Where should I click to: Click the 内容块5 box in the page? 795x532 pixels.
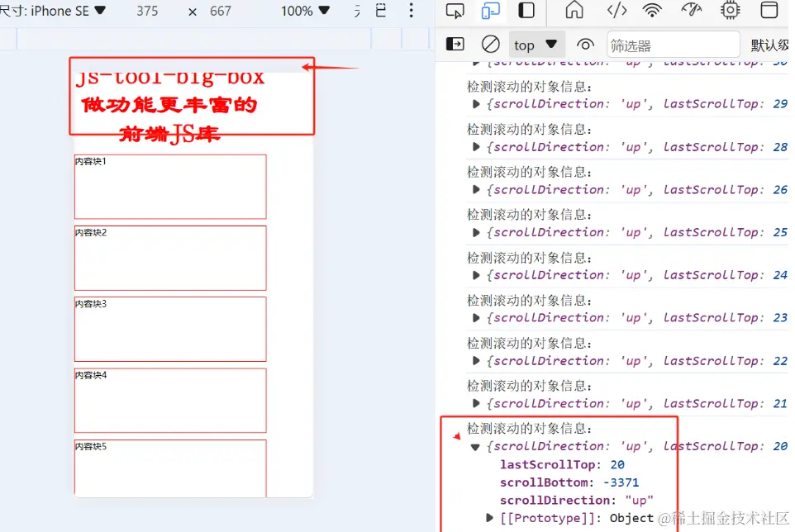[170, 468]
